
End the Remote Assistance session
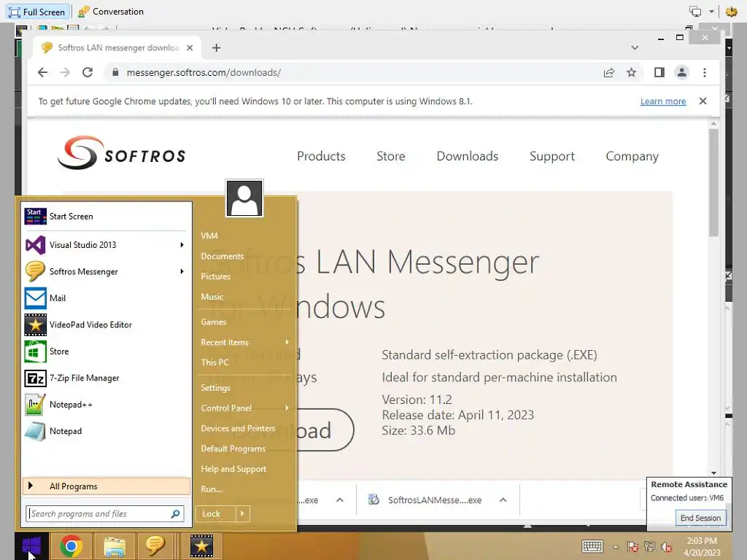coord(700,518)
